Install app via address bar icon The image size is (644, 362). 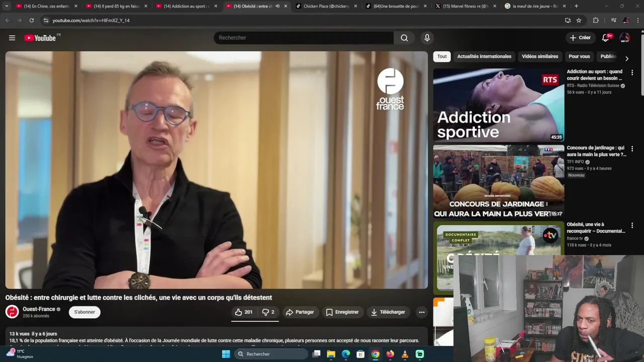(568, 20)
